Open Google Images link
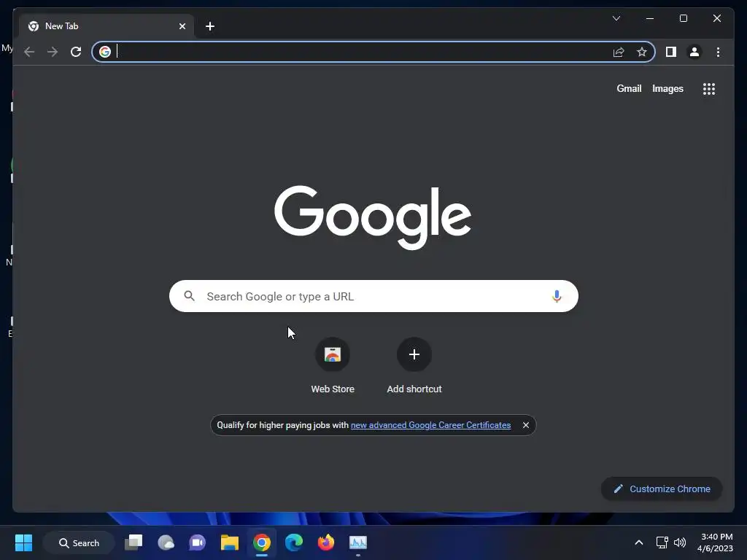Image resolution: width=747 pixels, height=560 pixels. tap(667, 88)
